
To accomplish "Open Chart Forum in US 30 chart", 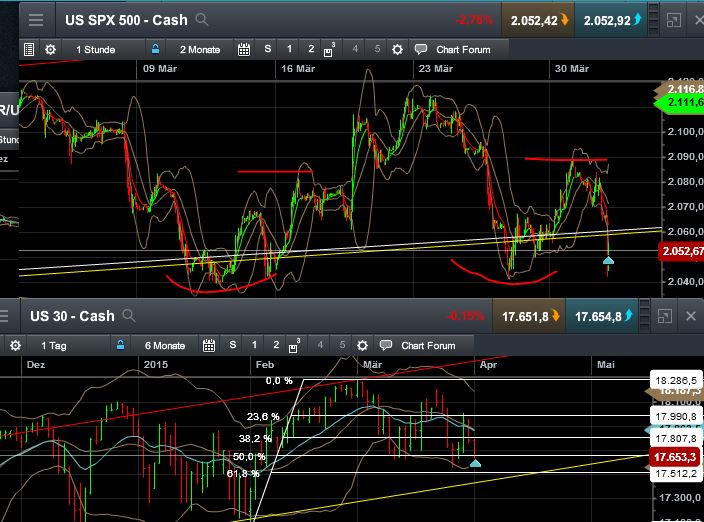I will pyautogui.click(x=418, y=346).
